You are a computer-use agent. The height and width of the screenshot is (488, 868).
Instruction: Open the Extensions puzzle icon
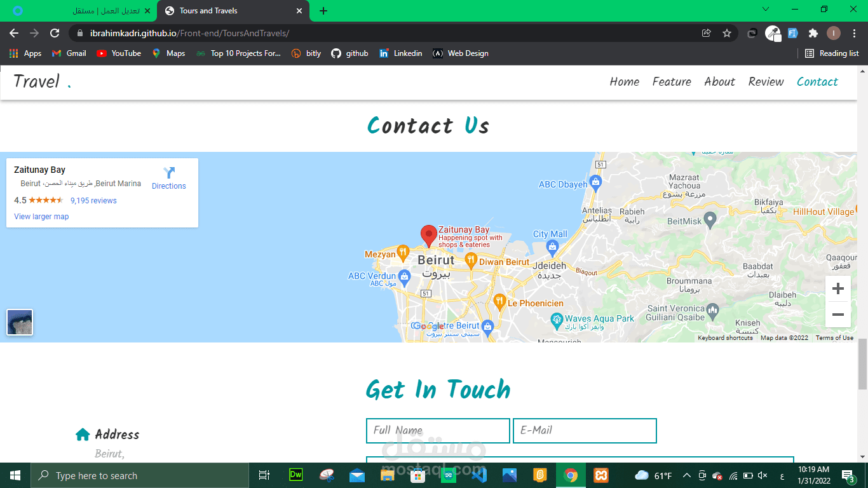(813, 33)
